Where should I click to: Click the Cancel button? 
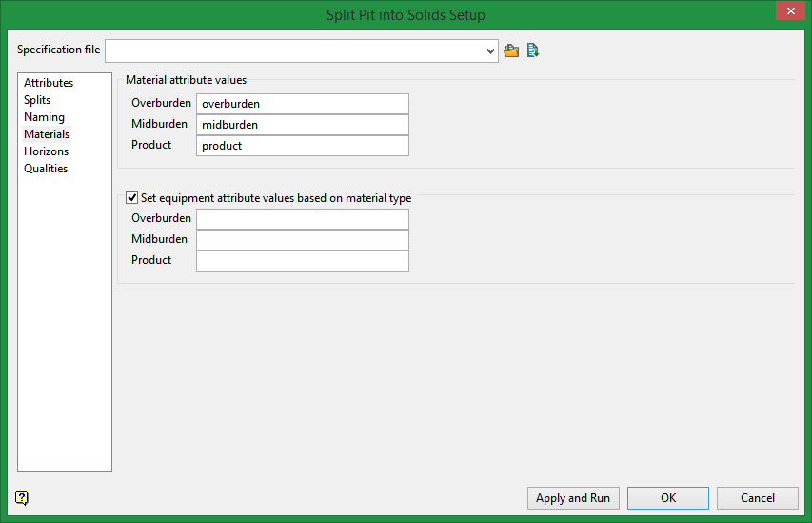point(758,498)
